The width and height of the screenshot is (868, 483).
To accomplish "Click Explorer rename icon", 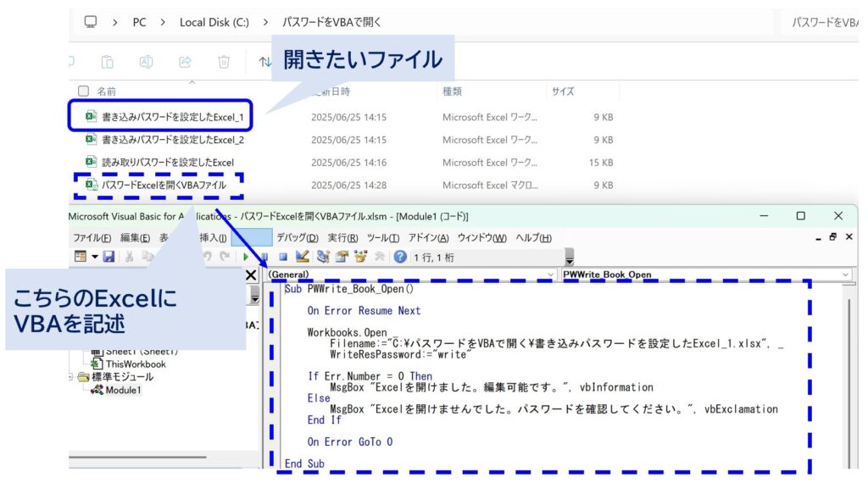I will pyautogui.click(x=146, y=62).
